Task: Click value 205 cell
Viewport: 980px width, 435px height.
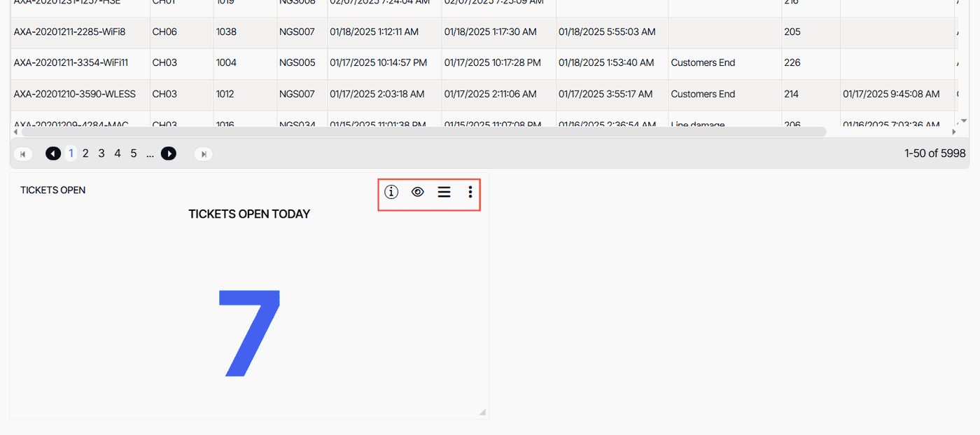Action: point(811,32)
